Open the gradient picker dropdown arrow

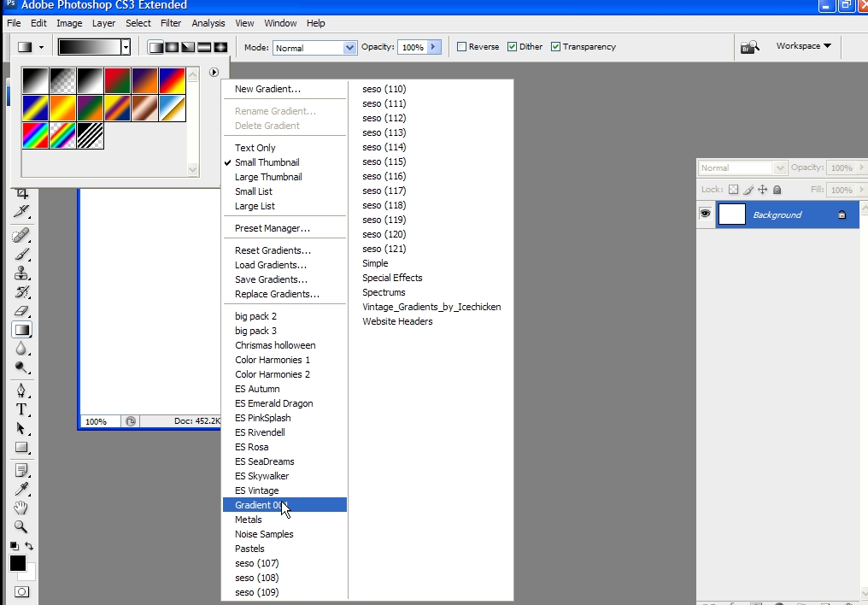(126, 47)
